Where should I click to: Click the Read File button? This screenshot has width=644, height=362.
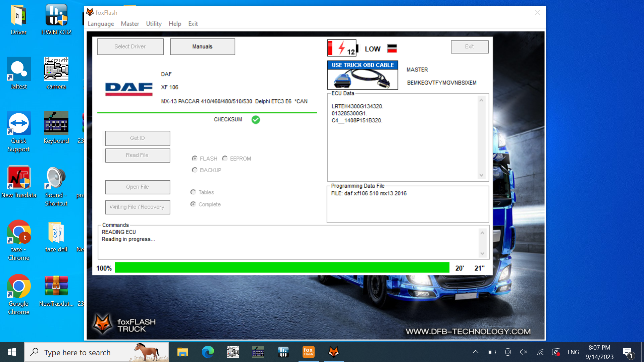pos(137,156)
